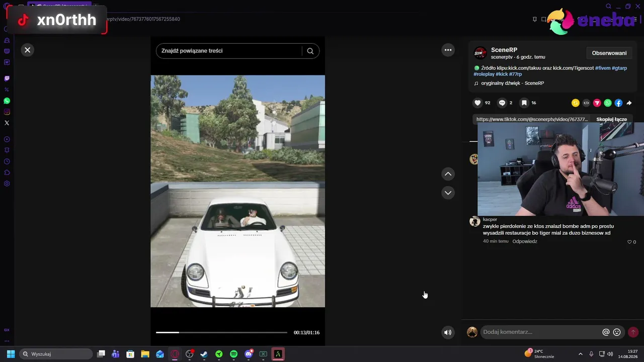The width and height of the screenshot is (644, 362).
Task: Insert a mention with the @ icon
Action: pyautogui.click(x=606, y=332)
